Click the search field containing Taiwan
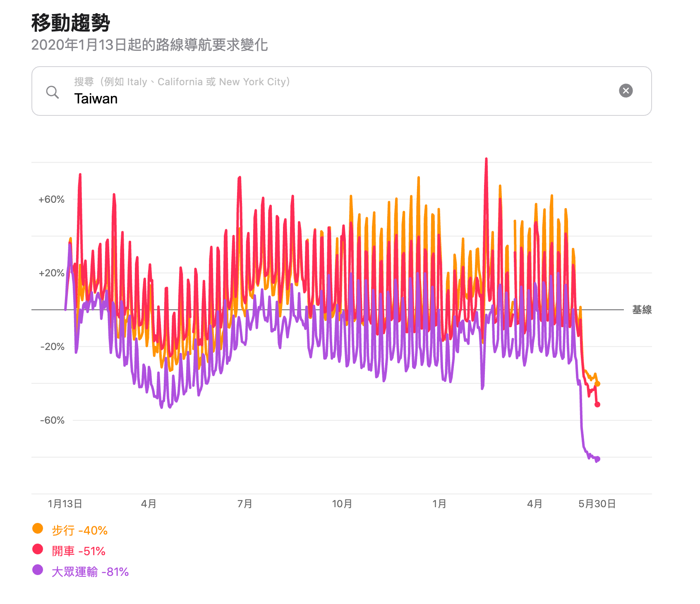Viewport: 700px width, 604px height. click(x=331, y=98)
